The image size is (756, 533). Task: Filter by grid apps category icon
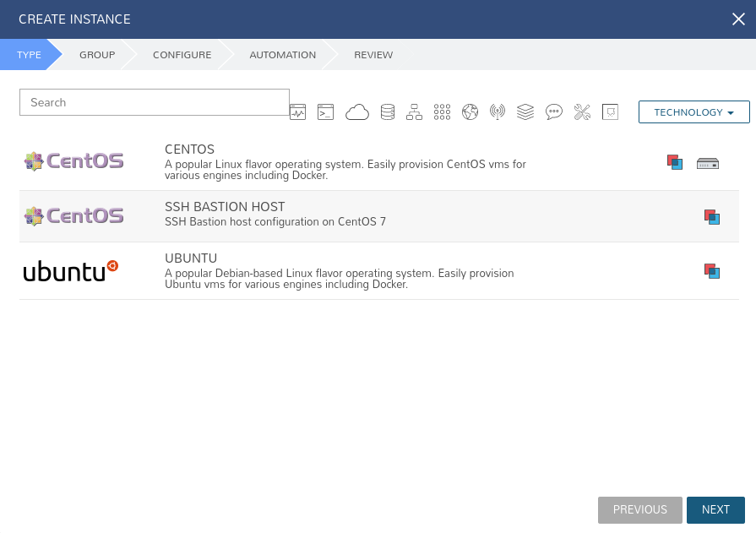click(x=442, y=111)
